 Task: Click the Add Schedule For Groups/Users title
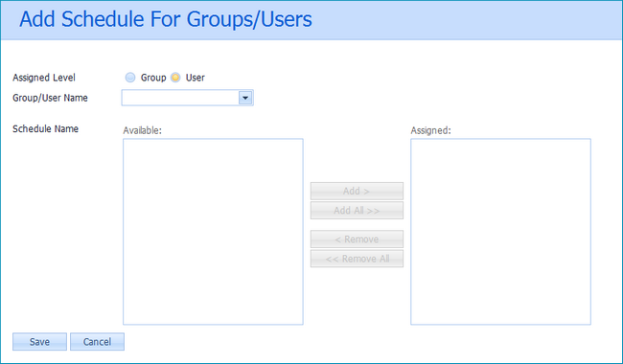[166, 19]
